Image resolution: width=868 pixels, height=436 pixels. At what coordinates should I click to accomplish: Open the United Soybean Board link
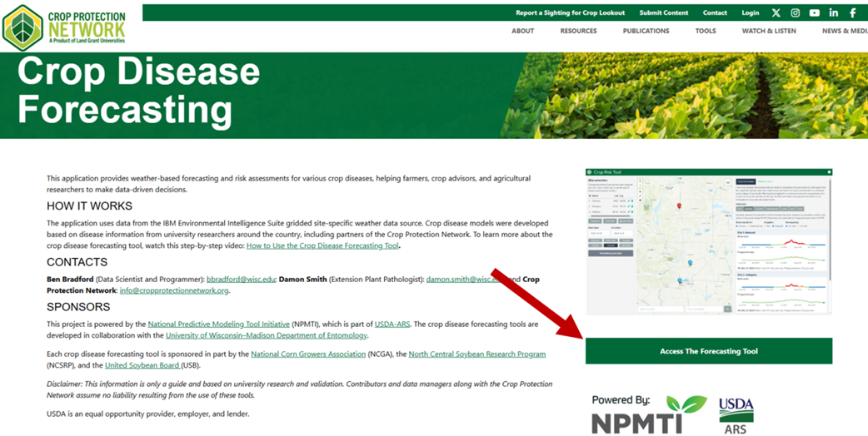[x=142, y=365]
